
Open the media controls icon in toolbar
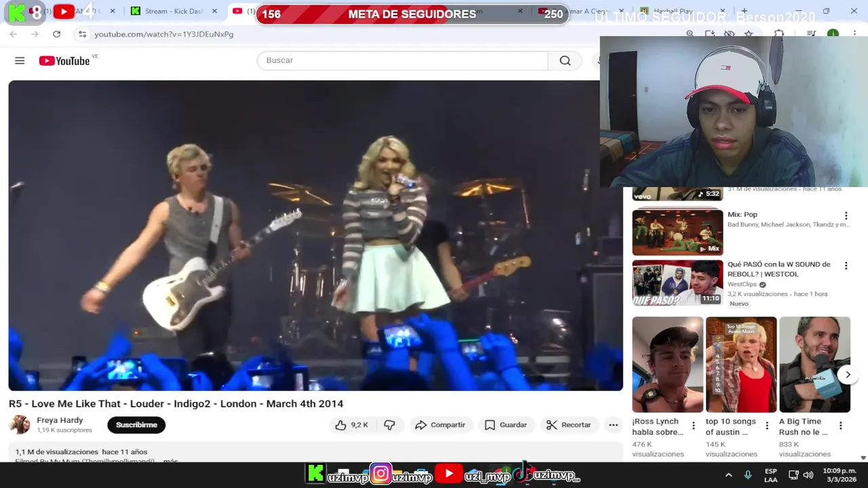pyautogui.click(x=811, y=34)
